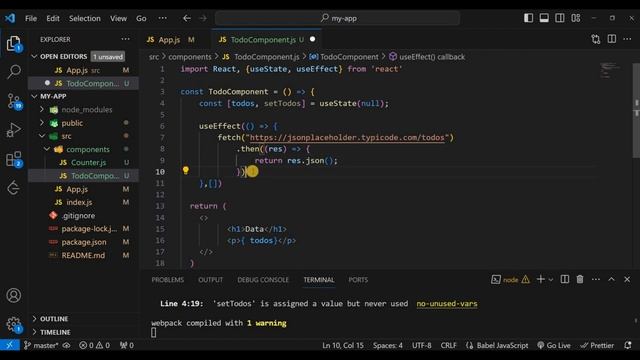Click forwarded ports indicator in status bar
Image resolution: width=640 pixels, height=360 pixels.
click(x=127, y=345)
